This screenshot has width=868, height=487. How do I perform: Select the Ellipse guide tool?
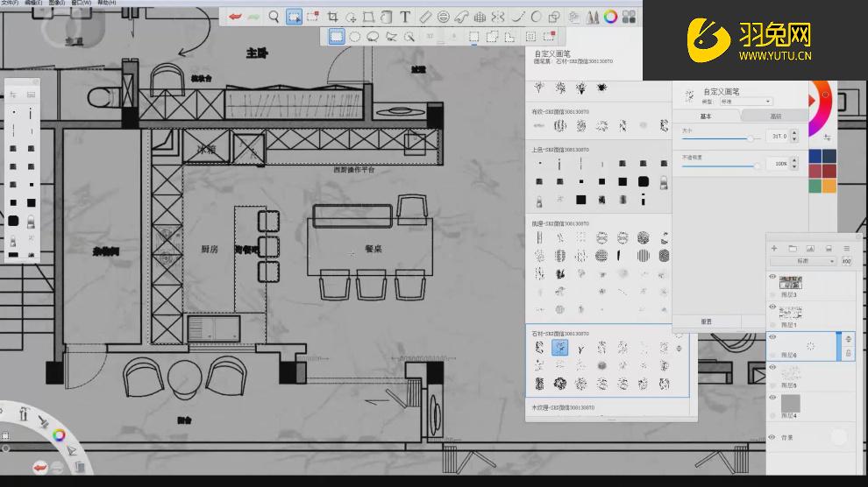click(444, 18)
